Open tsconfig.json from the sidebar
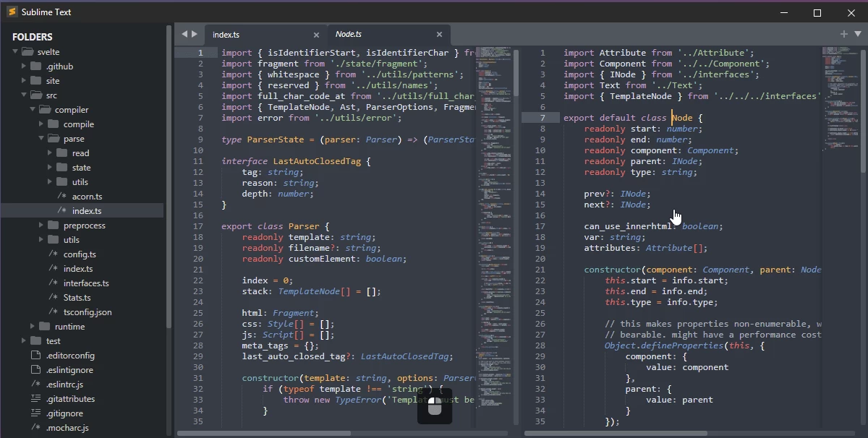This screenshot has height=438, width=868. tap(87, 312)
